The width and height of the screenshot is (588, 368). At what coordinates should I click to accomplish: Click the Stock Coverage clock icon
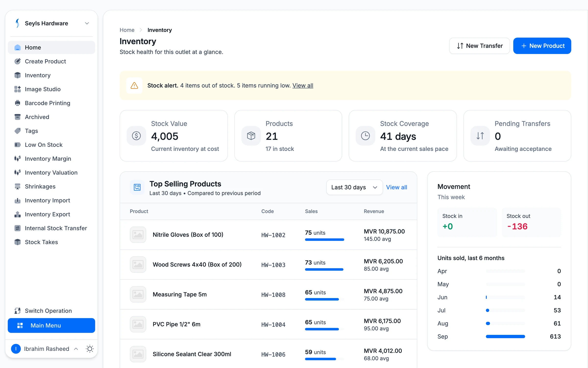[365, 136]
